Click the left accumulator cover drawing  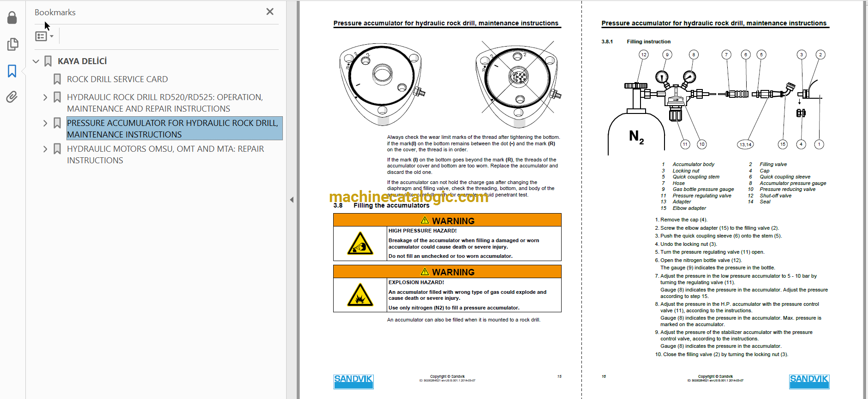382,84
